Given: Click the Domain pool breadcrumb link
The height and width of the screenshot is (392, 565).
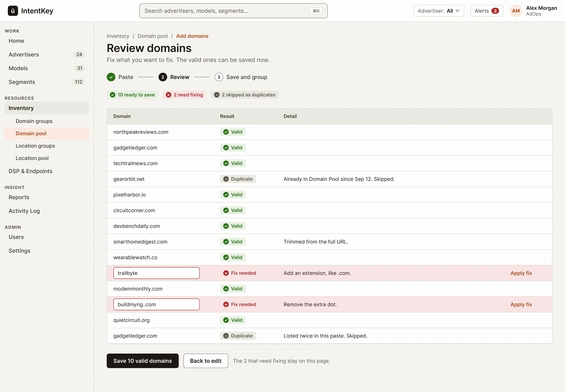Looking at the screenshot, I should (x=152, y=36).
